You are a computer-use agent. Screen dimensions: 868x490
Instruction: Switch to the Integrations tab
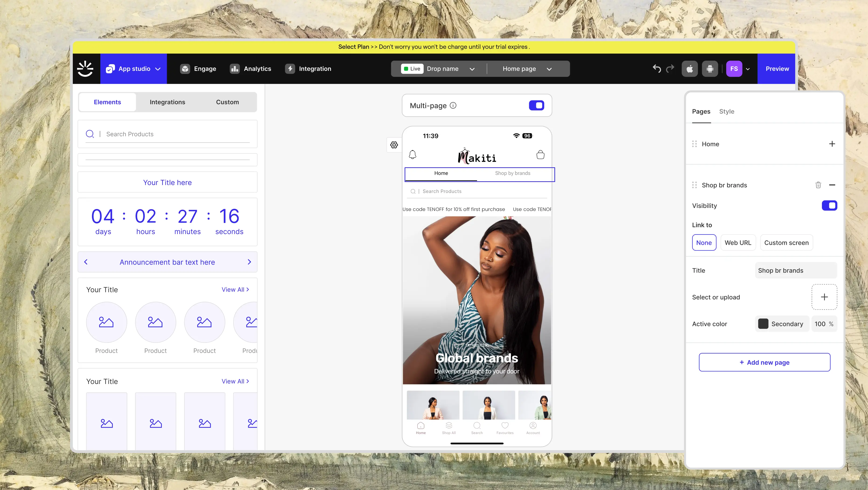167,102
